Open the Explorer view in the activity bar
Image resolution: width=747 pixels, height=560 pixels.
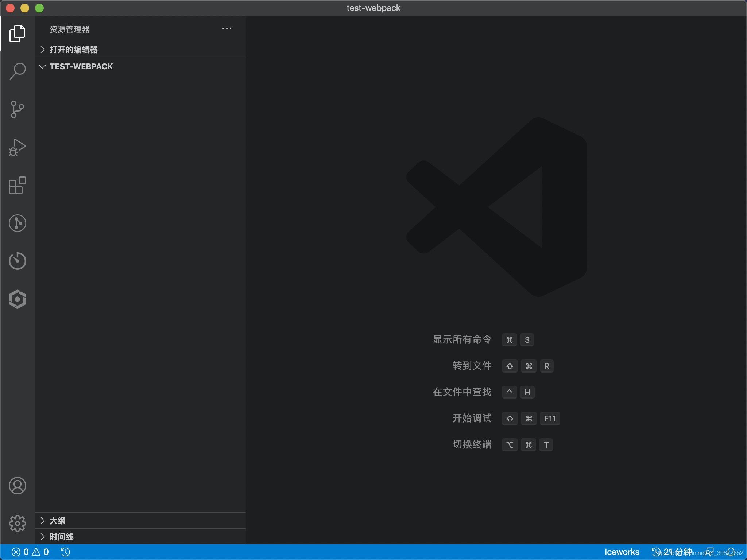tap(17, 34)
